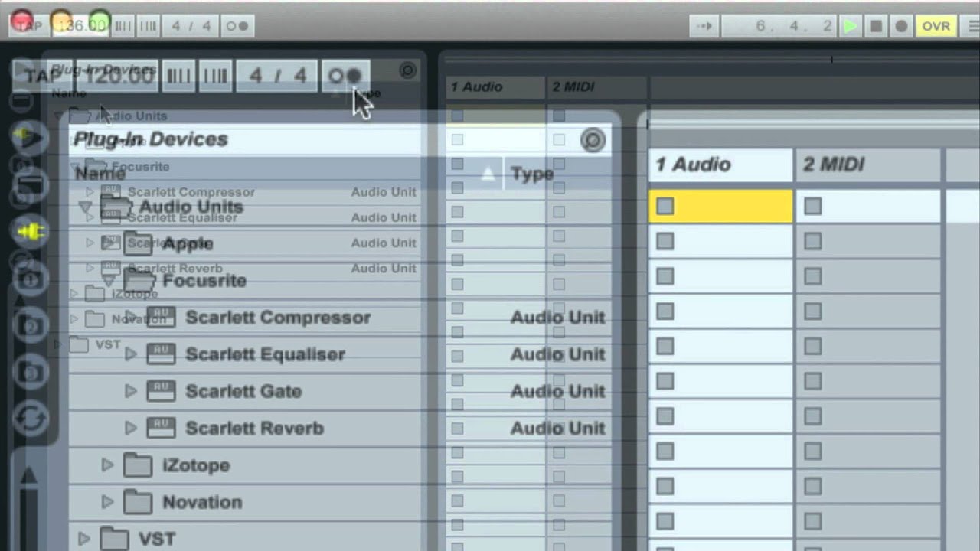Click the Stop button in the transport
This screenshot has height=551, width=980.
coord(876,26)
